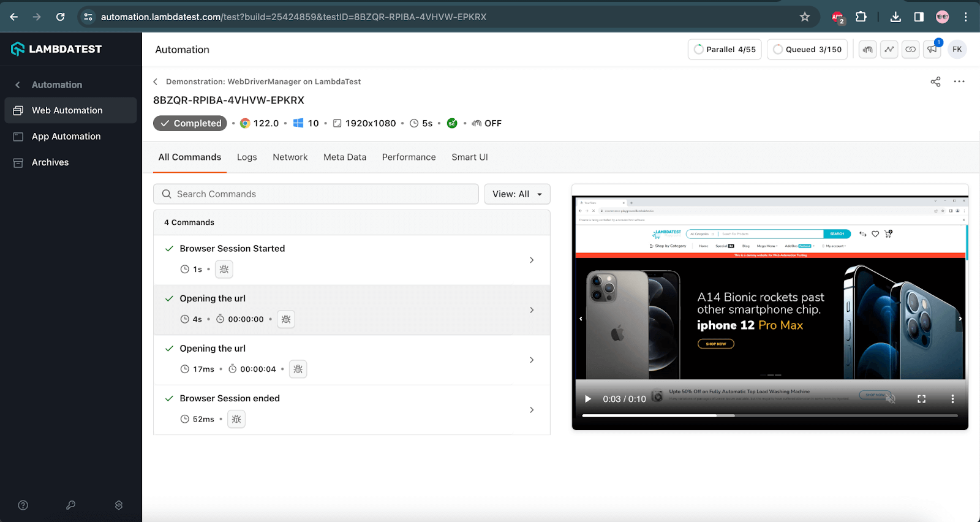Click Queued 3/150 indicator
The image size is (980, 522).
(807, 50)
